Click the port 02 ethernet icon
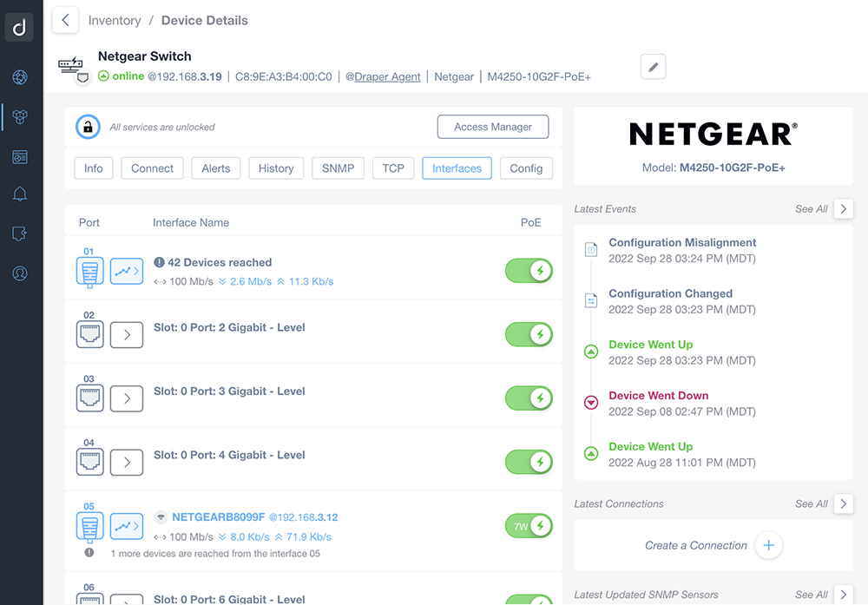 point(89,334)
